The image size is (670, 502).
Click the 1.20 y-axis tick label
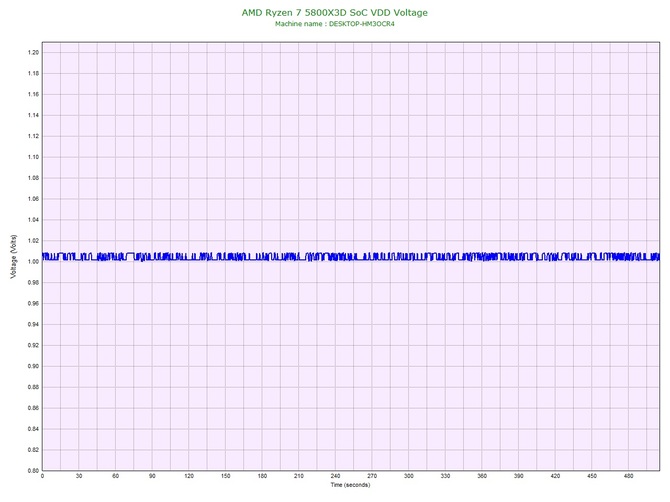pyautogui.click(x=33, y=53)
